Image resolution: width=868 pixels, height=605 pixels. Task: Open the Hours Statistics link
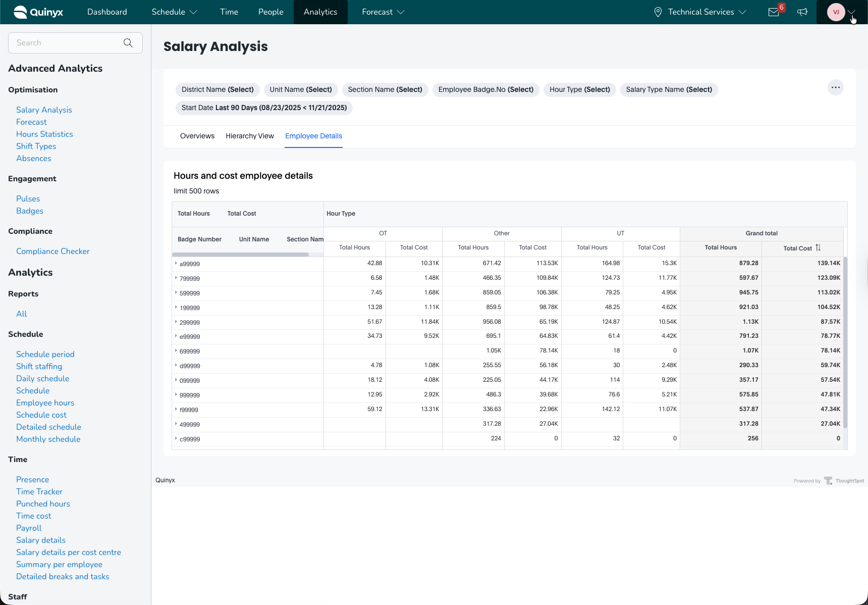click(44, 134)
